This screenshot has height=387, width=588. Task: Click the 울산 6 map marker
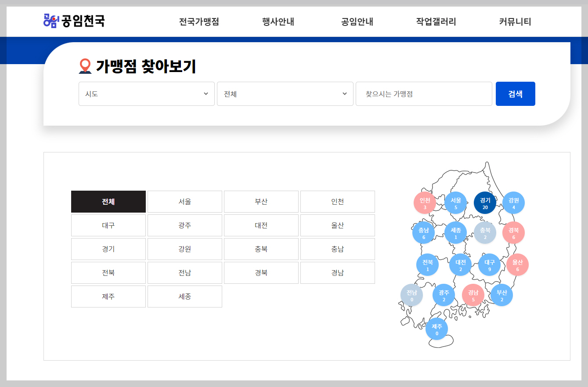coord(517,265)
